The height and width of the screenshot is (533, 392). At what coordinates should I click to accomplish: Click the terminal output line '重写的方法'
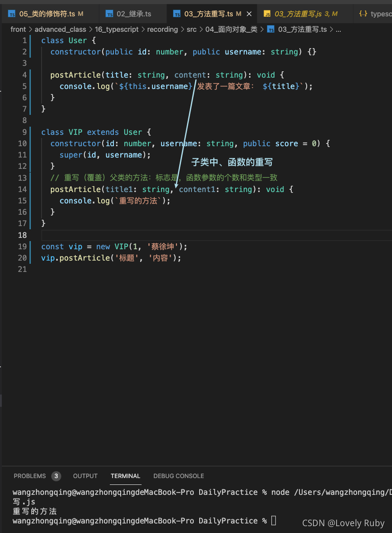point(34,511)
